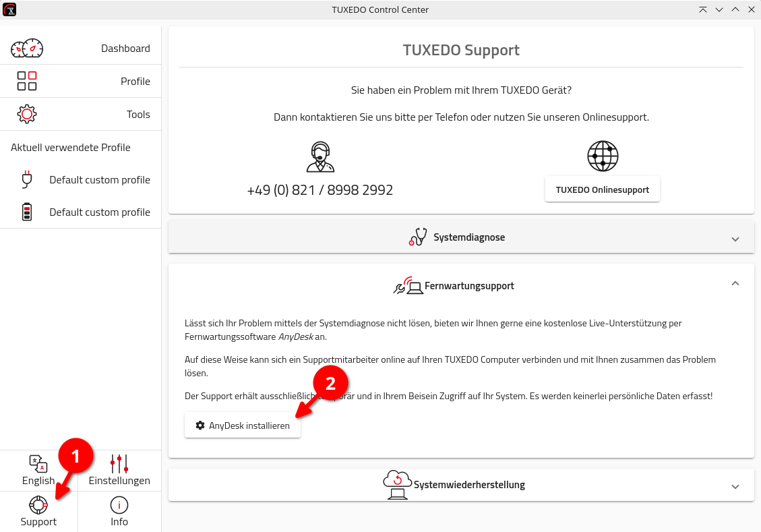Expand the Systemwiederherstellung section chevron
Viewport: 761px width, 532px height.
coord(735,486)
